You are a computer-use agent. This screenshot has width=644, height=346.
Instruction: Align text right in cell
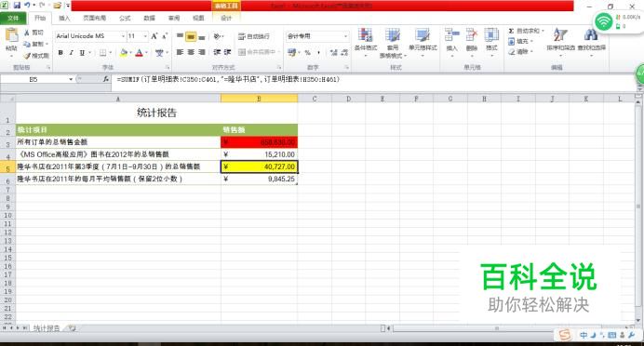pos(201,52)
